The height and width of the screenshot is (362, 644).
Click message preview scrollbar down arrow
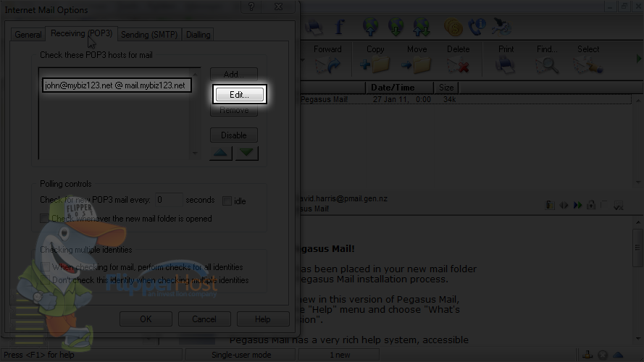coord(637,339)
